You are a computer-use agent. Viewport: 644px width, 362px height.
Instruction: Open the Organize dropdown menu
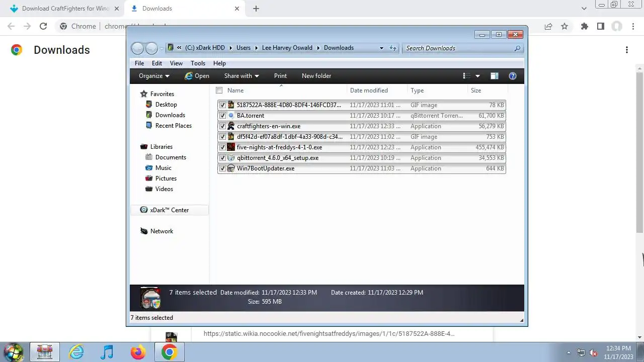click(x=154, y=76)
